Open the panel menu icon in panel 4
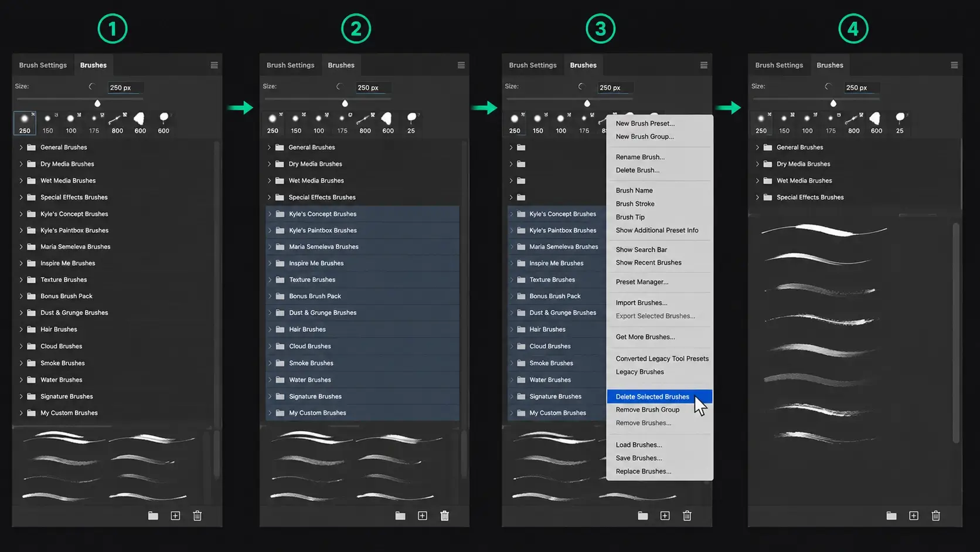Screen dimensions: 980x552 954,65
